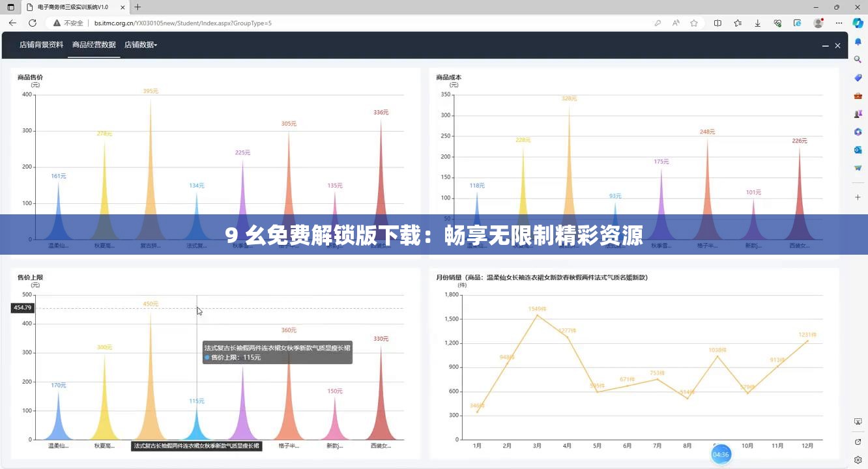The image size is (868, 469).
Task: Toggle the favorites star for this page
Action: (694, 23)
